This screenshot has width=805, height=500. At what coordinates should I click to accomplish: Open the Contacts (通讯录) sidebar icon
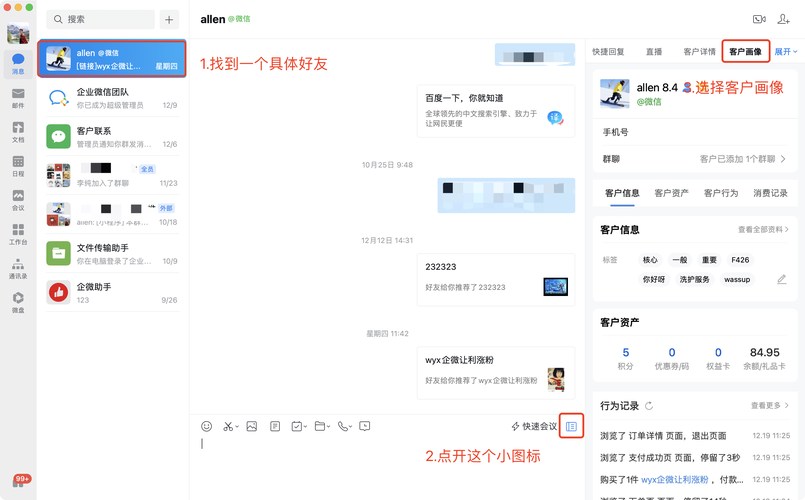pos(18,268)
